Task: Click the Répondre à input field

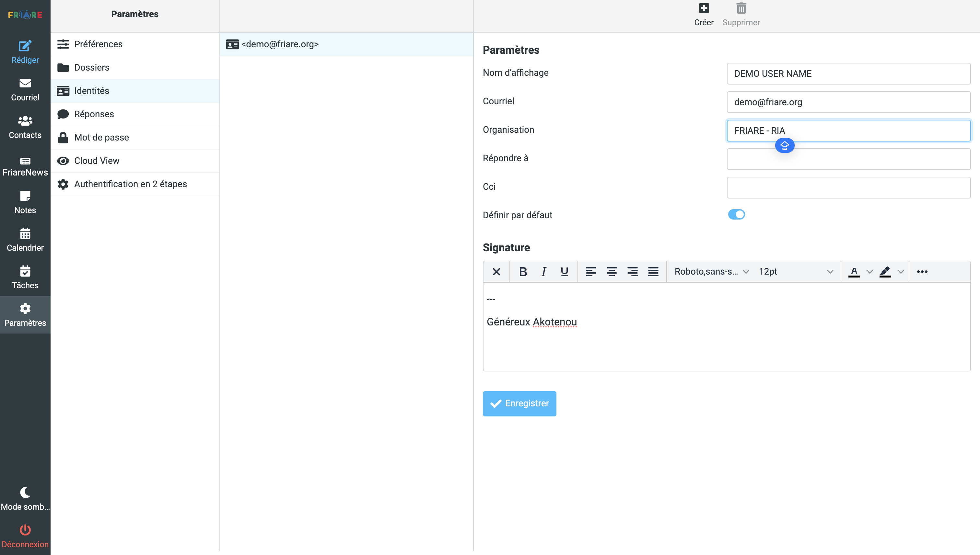Action: tap(848, 159)
